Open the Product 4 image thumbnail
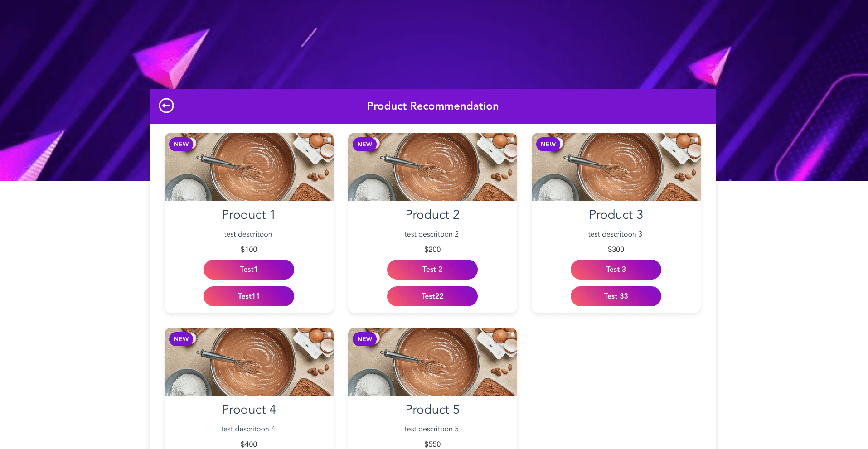 [x=249, y=362]
